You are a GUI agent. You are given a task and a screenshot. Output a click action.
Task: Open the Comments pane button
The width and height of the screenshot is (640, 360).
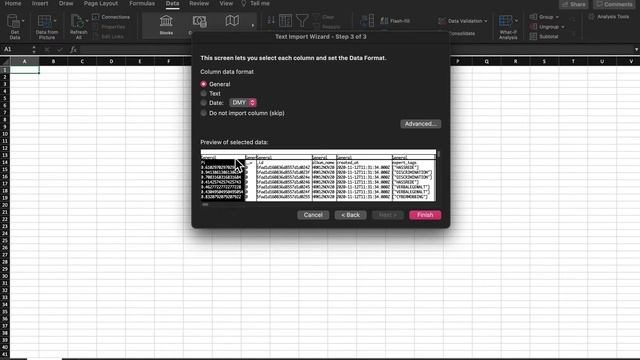pos(614,4)
